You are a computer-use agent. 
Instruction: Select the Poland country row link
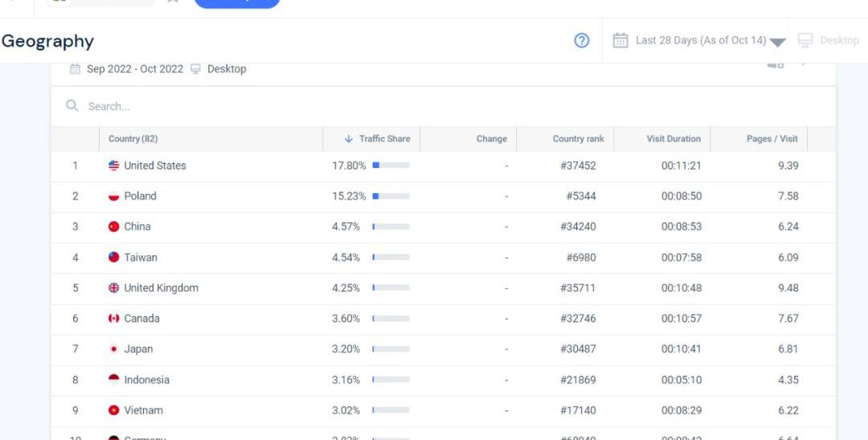point(140,196)
